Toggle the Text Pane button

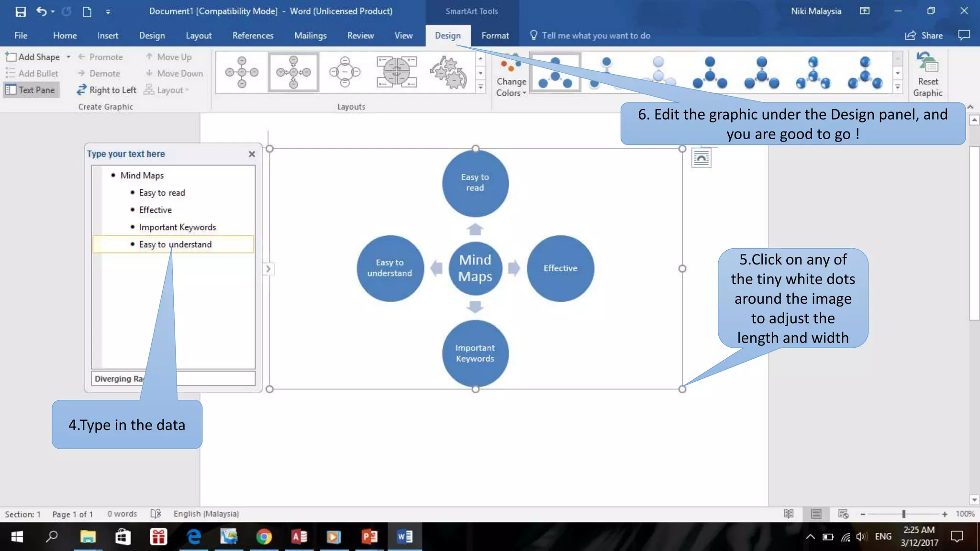[31, 90]
